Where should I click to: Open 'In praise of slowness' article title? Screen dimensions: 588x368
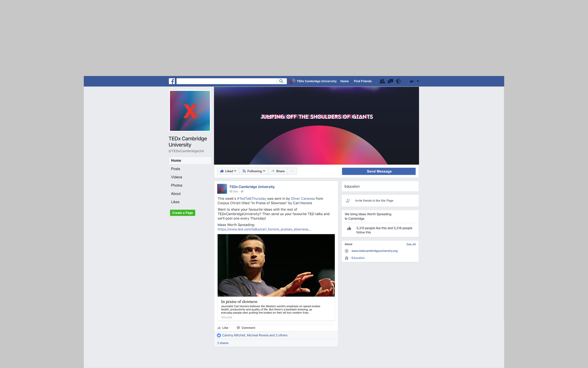(x=239, y=302)
